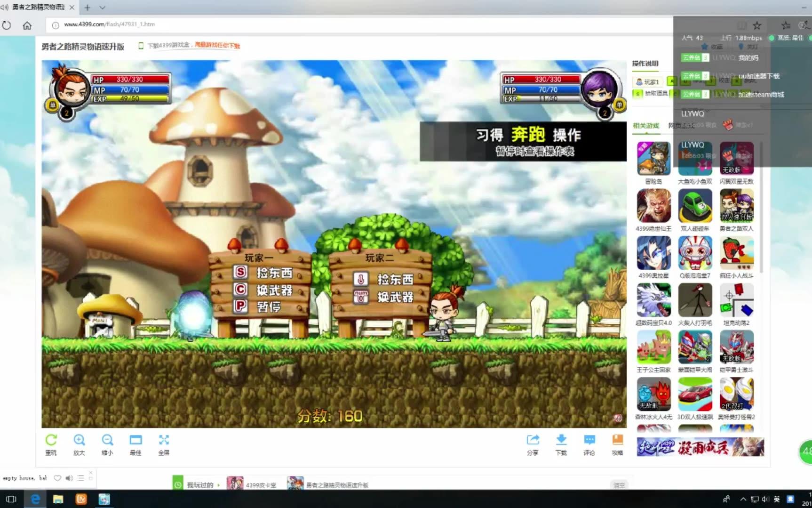Screen dimensions: 812x508
Task: Add this page to favorites with the star
Action: coord(757,25)
